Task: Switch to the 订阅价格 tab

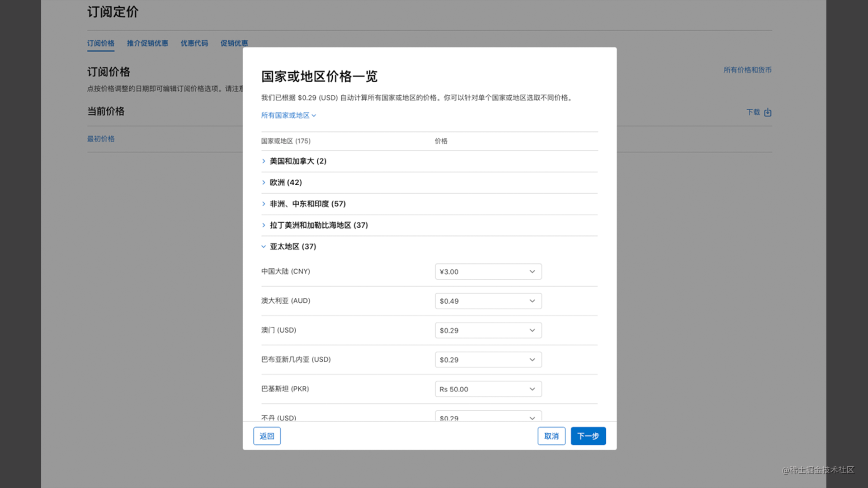Action: point(101,43)
